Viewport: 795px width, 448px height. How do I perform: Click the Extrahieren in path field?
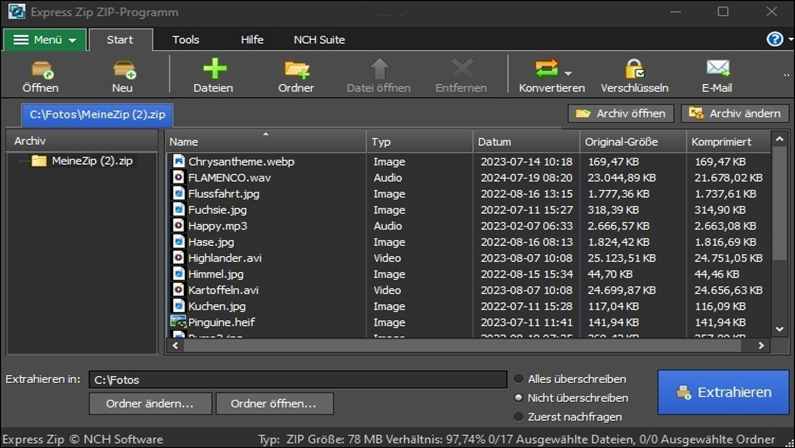[298, 380]
